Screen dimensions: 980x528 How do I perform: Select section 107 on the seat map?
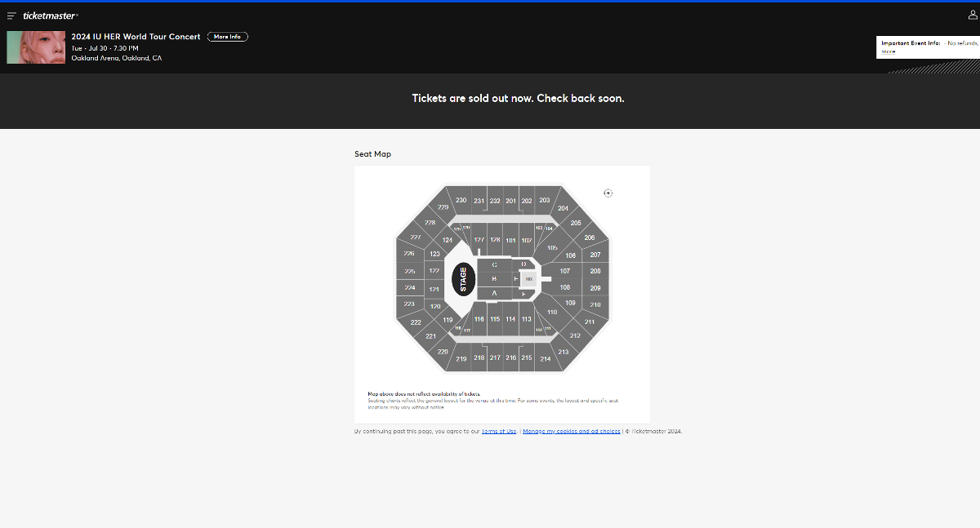[565, 271]
